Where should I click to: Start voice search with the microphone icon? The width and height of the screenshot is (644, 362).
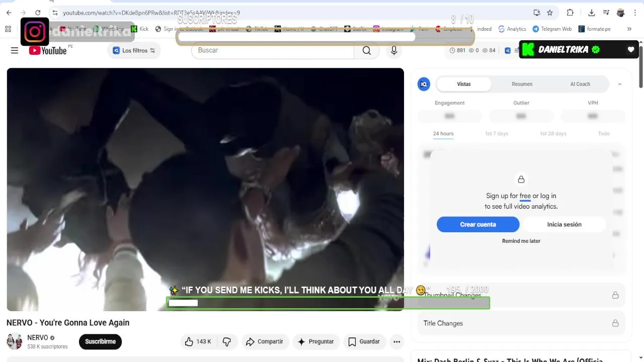coord(394,50)
